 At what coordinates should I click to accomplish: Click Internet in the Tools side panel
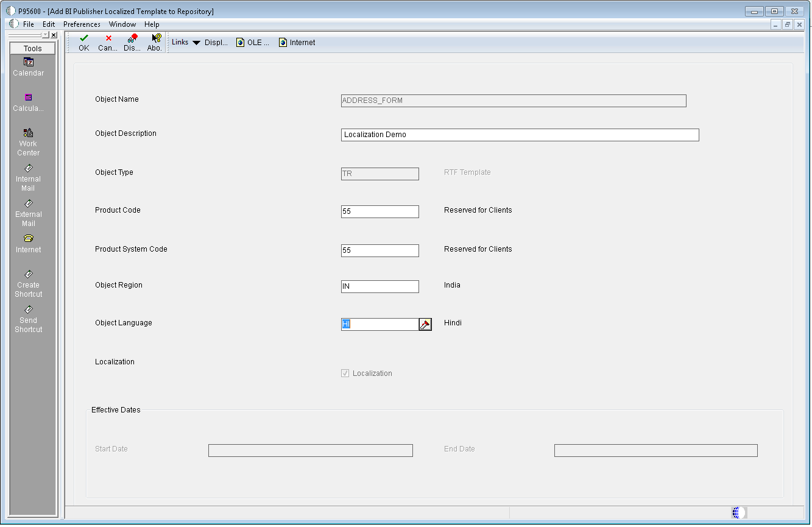29,244
